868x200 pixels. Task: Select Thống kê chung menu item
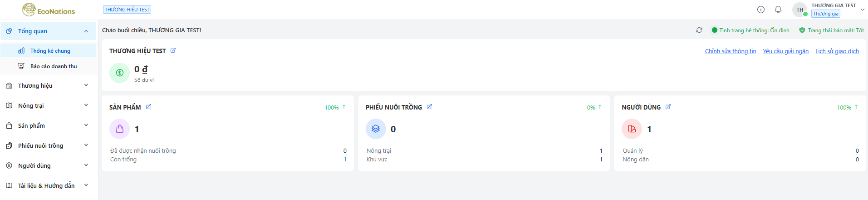[50, 51]
